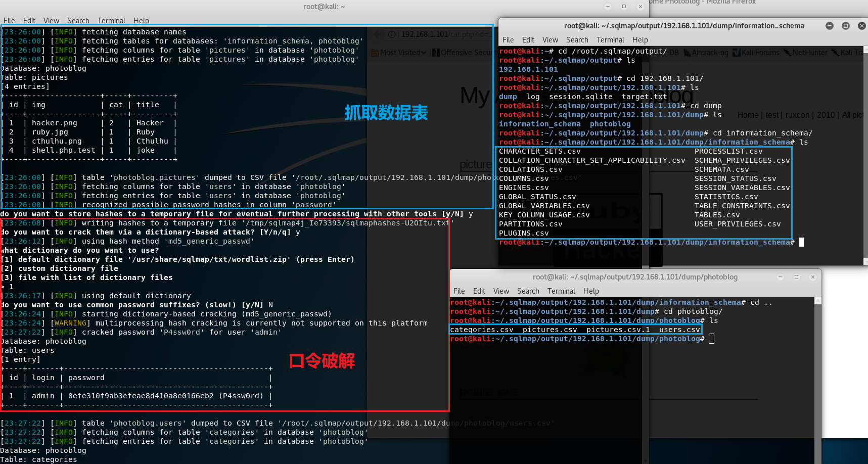Image resolution: width=868 pixels, height=464 pixels.
Task: Click ruby.jpg cell in pictures table
Action: tap(50, 132)
